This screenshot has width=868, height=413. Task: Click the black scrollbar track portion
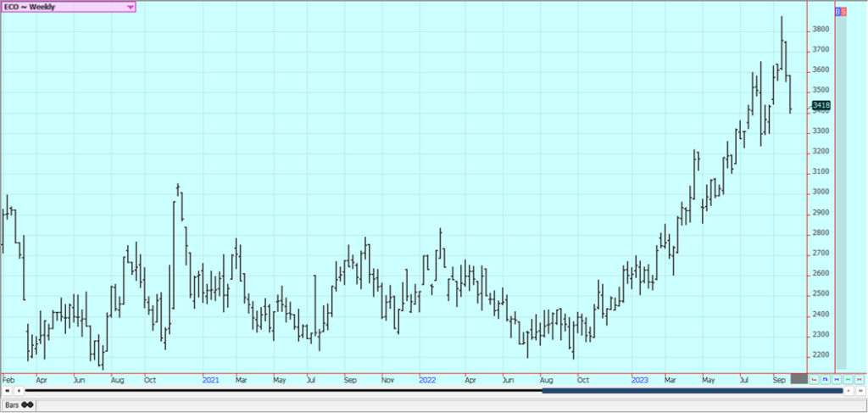click(x=283, y=391)
